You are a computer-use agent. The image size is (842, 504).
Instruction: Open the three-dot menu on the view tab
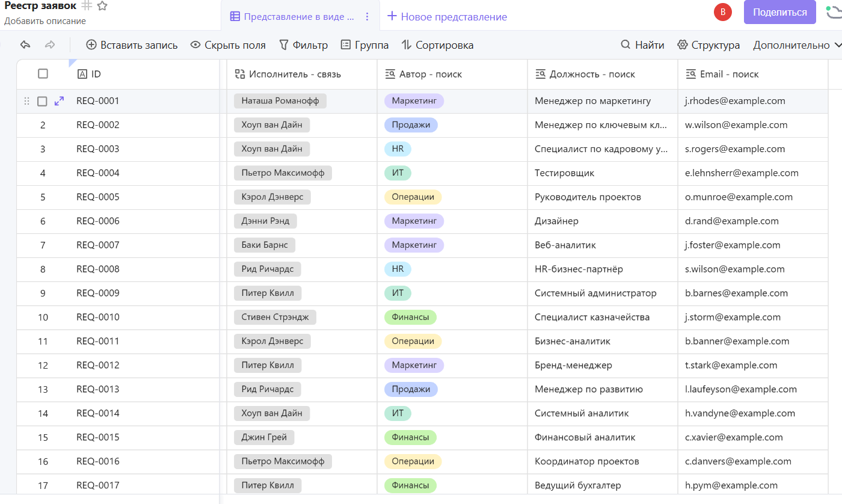point(367,17)
